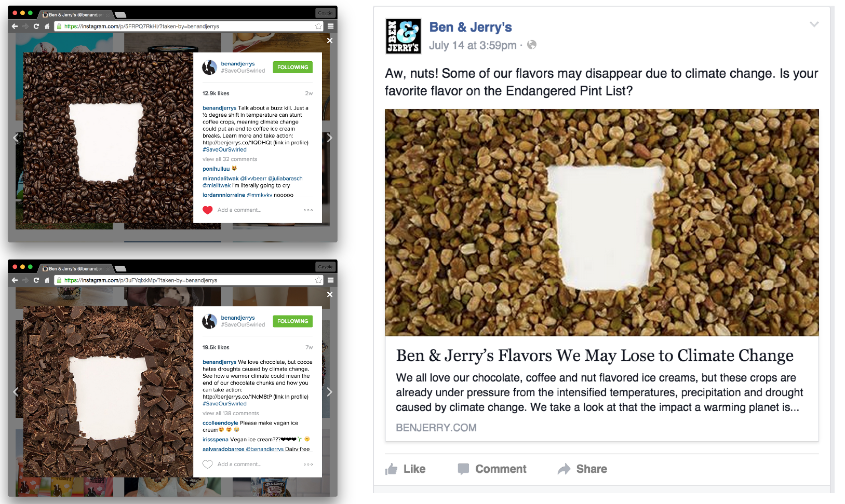Open more options dots on chocolate post
The height and width of the screenshot is (504, 845).
click(308, 465)
